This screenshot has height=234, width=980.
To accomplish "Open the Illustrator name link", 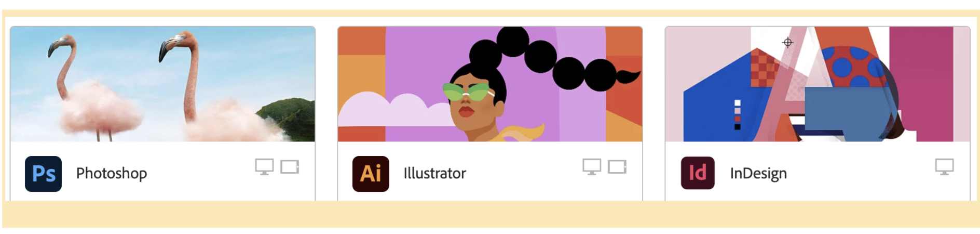I will [435, 173].
